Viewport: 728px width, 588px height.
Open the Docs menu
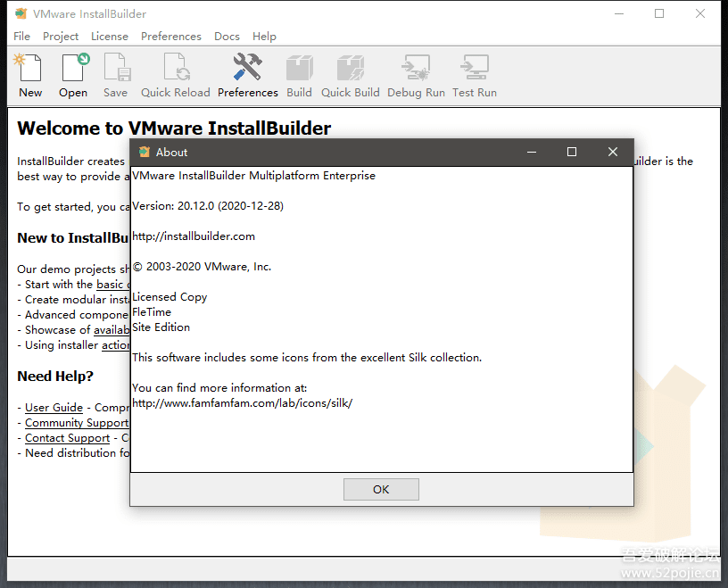(x=227, y=37)
